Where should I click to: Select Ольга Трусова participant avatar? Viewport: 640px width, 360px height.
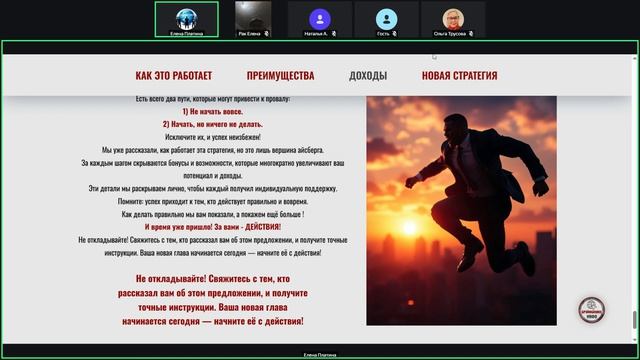click(453, 19)
